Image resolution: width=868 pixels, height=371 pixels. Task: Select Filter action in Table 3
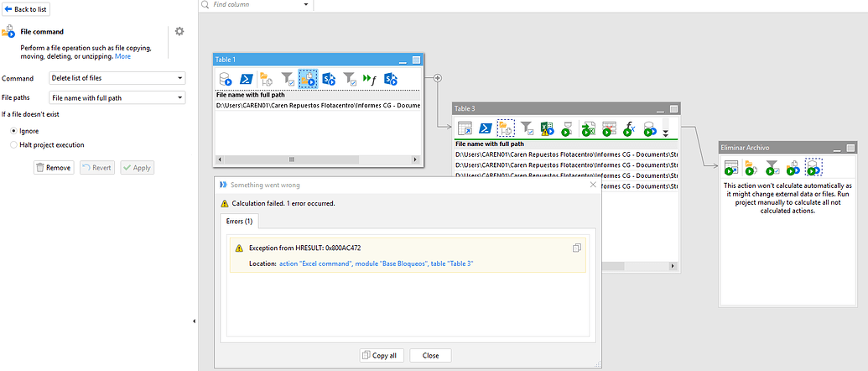[x=527, y=129]
